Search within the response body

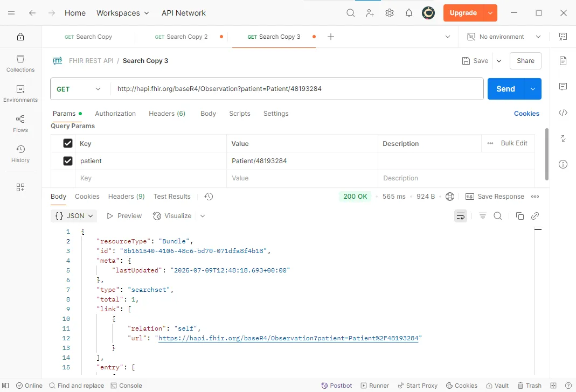(498, 216)
